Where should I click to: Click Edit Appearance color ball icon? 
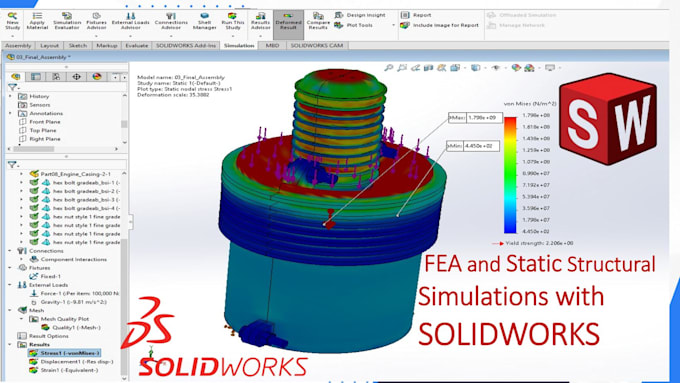coord(516,68)
